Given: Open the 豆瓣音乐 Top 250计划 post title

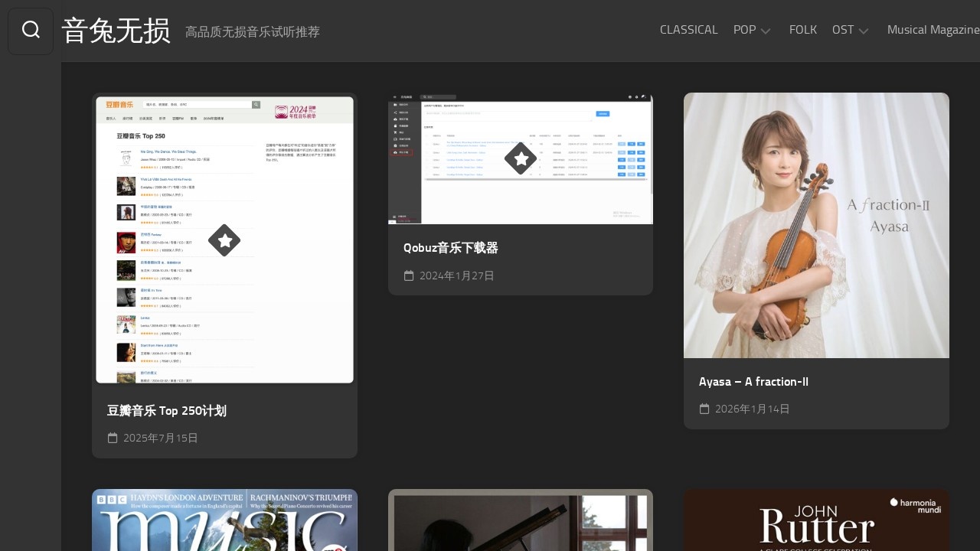Looking at the screenshot, I should (x=167, y=411).
